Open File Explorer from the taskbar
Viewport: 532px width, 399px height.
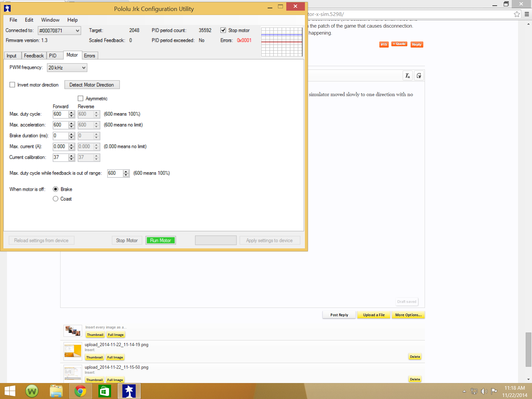[56, 391]
